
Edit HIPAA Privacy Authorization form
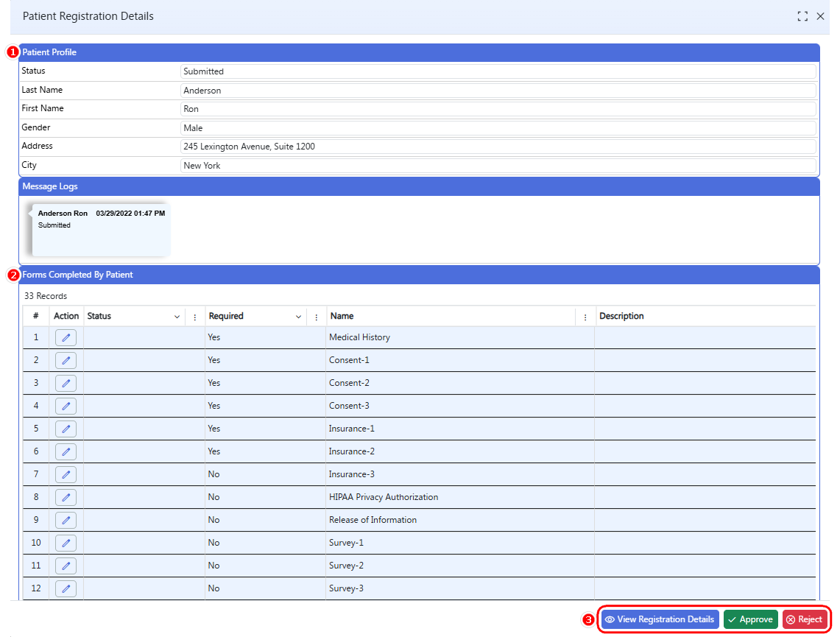(x=66, y=497)
